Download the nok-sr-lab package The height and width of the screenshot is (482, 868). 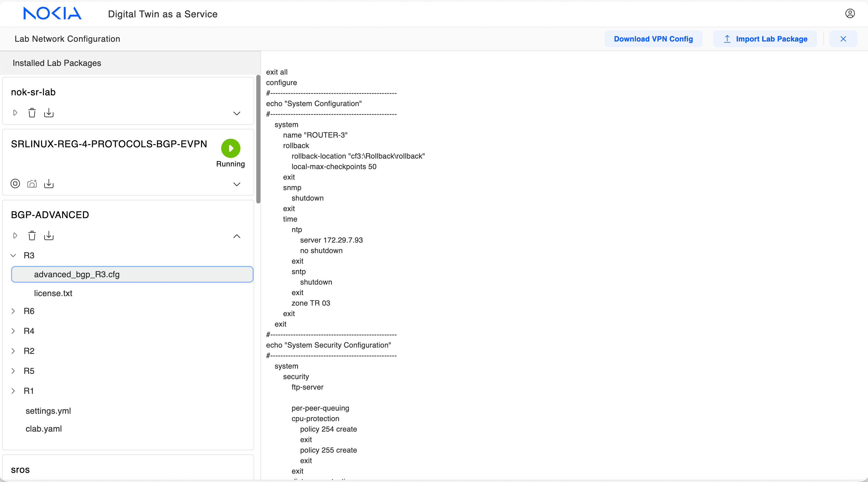click(x=49, y=113)
